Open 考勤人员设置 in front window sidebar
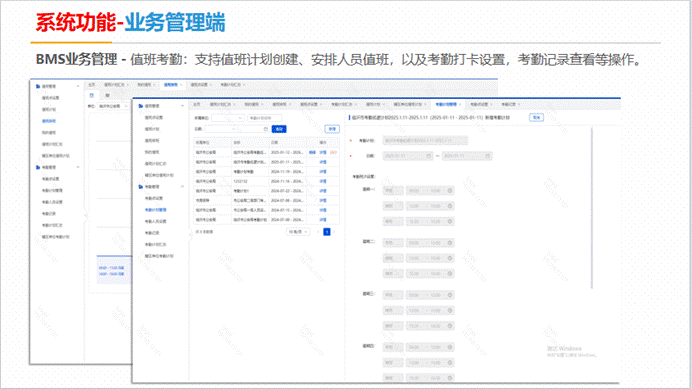This screenshot has height=389, width=692. pos(155,222)
